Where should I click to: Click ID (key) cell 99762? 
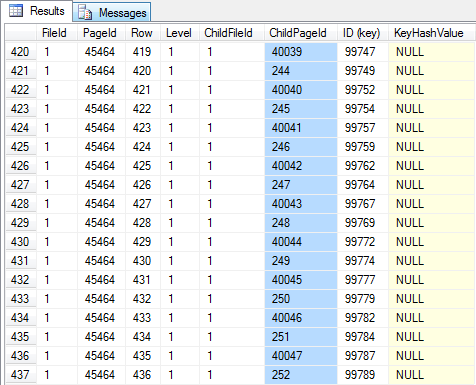coord(363,166)
